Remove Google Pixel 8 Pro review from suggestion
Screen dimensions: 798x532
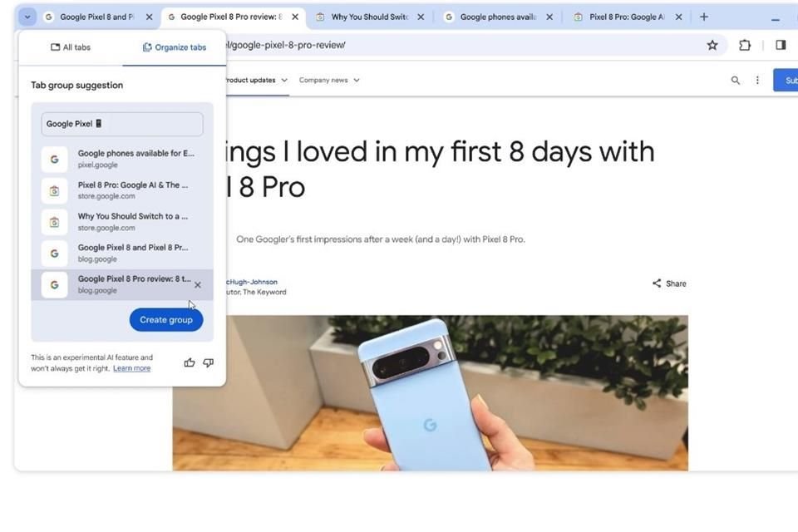(198, 285)
